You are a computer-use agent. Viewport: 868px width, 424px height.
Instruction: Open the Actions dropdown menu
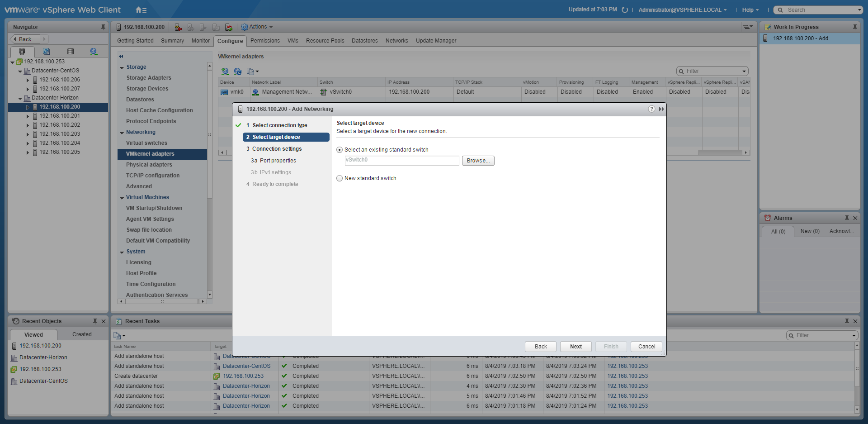pyautogui.click(x=257, y=27)
